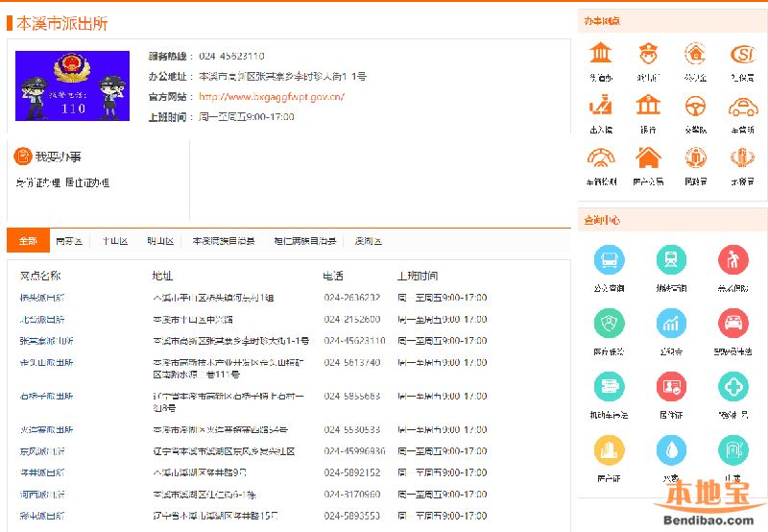Click the blue water drop icon

click(x=671, y=450)
